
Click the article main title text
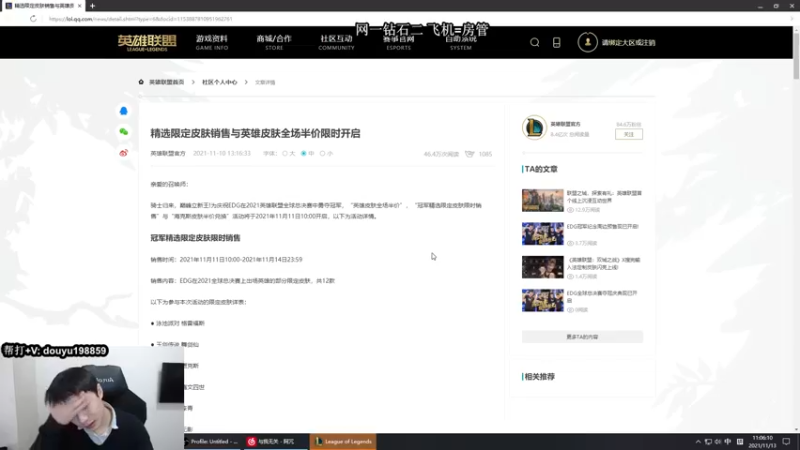[x=255, y=133]
